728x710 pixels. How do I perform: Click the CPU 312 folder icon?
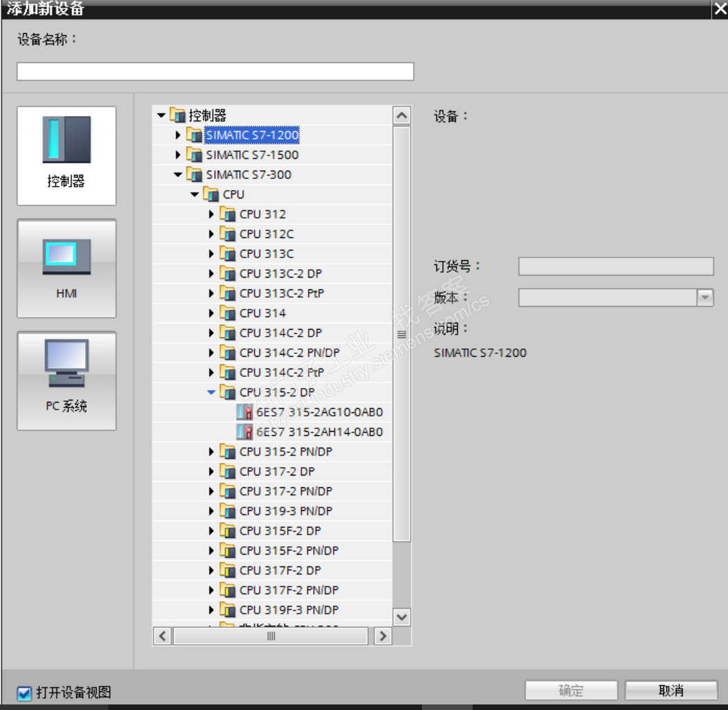coord(228,214)
